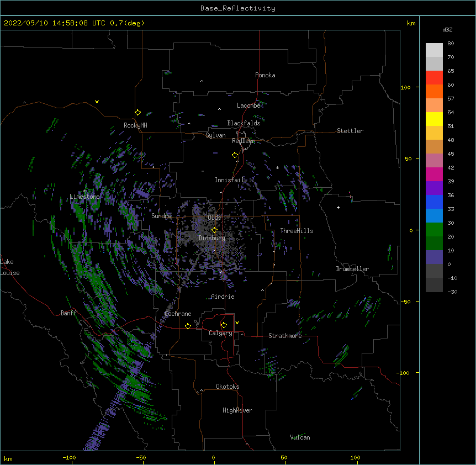
Task: Click the Okotoks town label
Action: click(x=228, y=387)
